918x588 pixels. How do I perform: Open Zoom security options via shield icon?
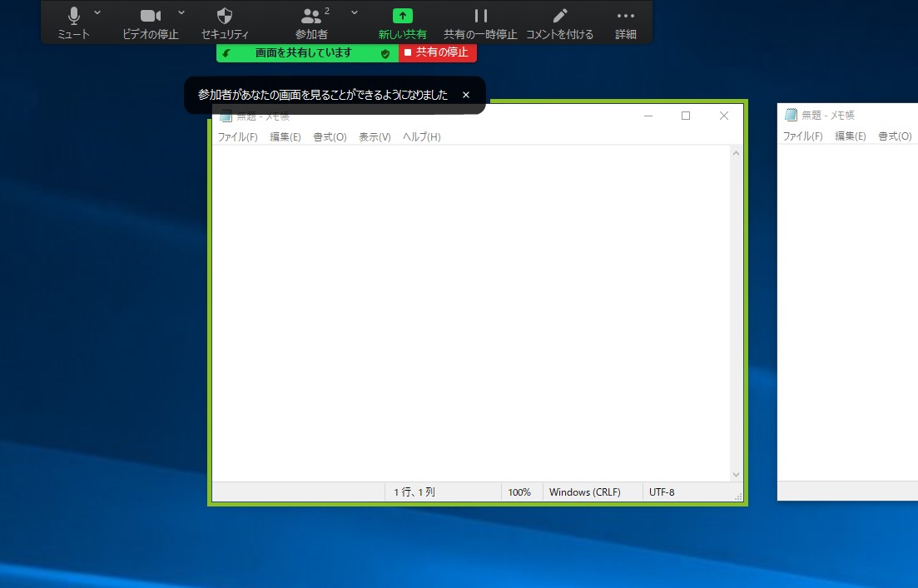[224, 22]
